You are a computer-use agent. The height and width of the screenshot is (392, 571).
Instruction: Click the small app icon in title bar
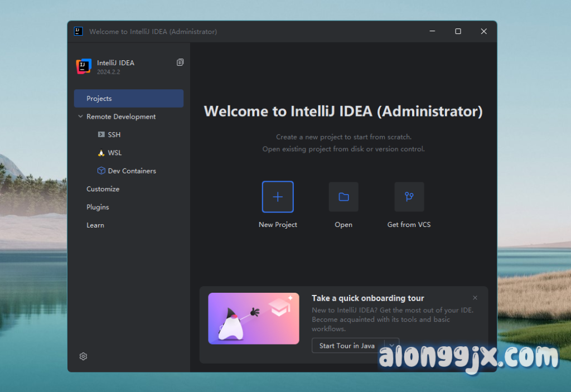coord(79,31)
